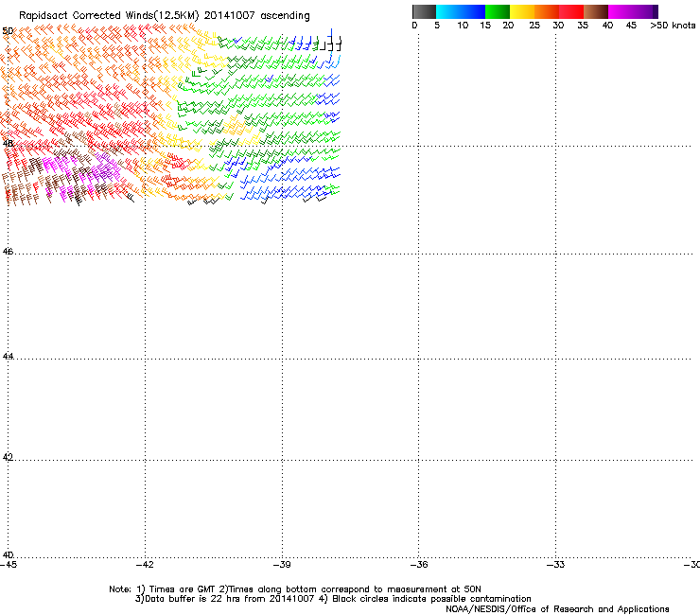Click the latitude label '46'

[8, 252]
